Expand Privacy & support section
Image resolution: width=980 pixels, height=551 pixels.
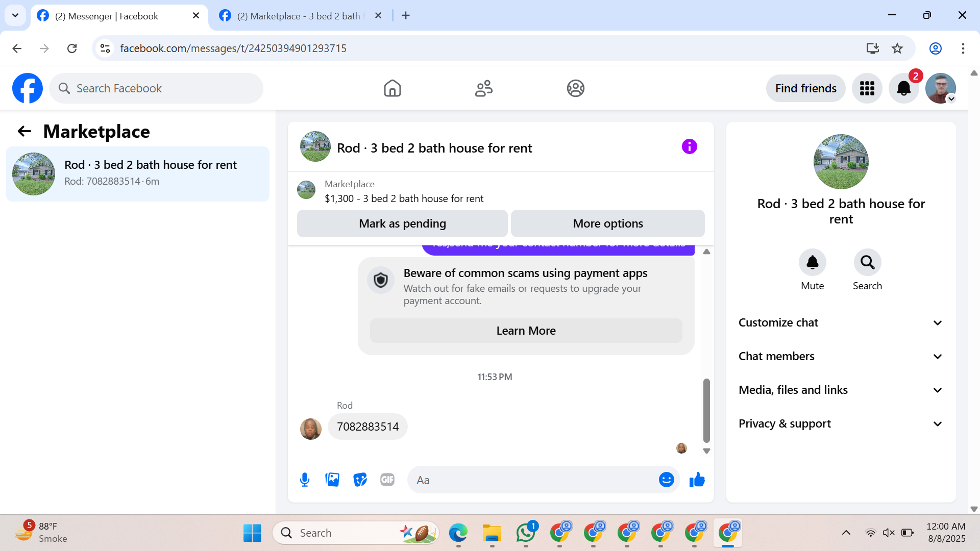tap(841, 423)
